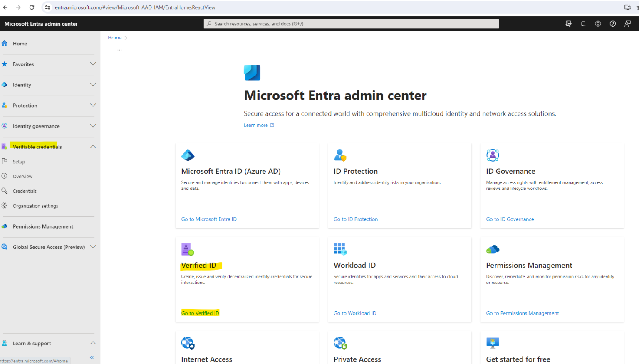Click the Global Secure Access globe icon
Screen dimensions: 639x364
[x=5, y=247]
